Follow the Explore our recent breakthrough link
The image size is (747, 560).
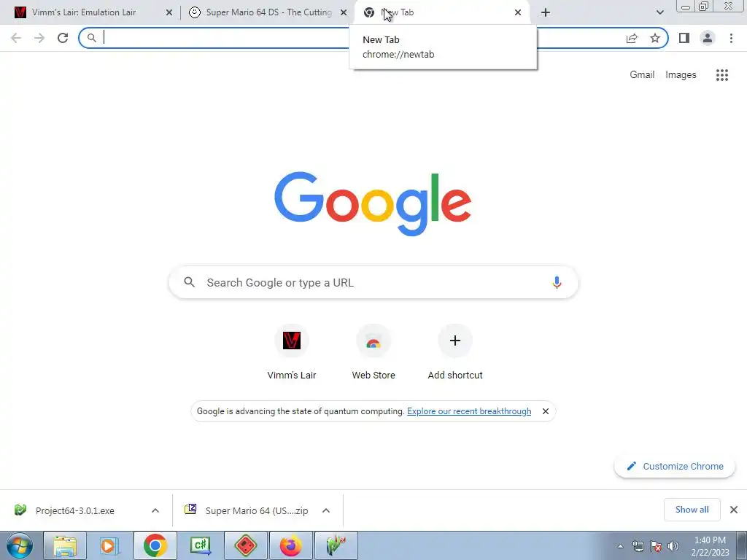pos(469,411)
